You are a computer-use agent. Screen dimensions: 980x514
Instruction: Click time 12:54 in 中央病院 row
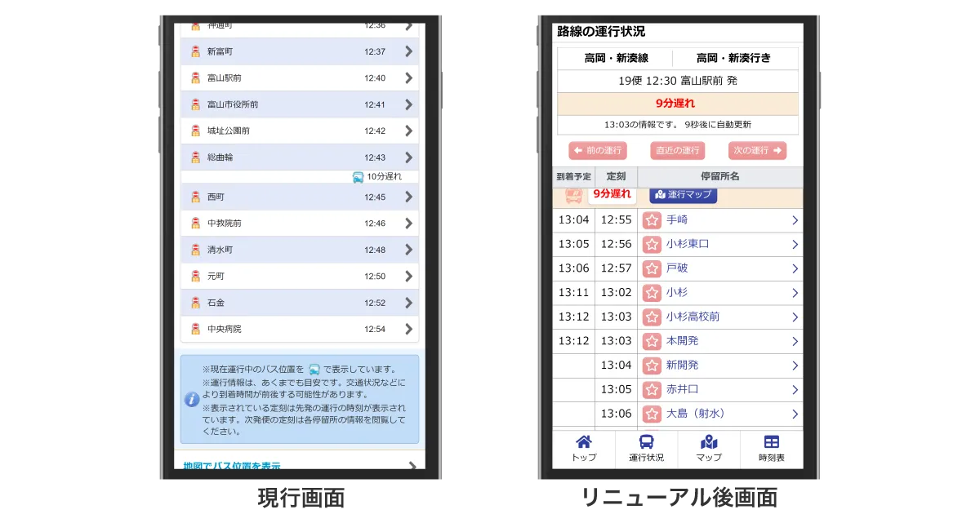tap(375, 329)
